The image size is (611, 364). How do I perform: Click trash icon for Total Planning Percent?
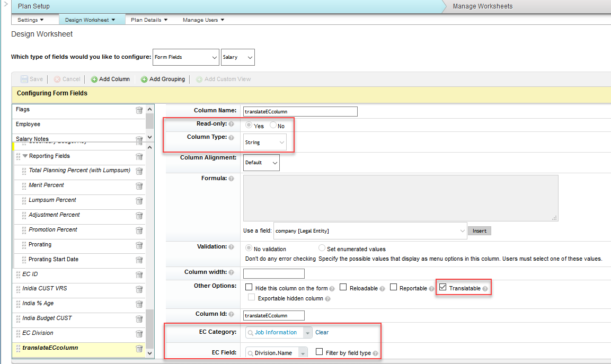139,171
